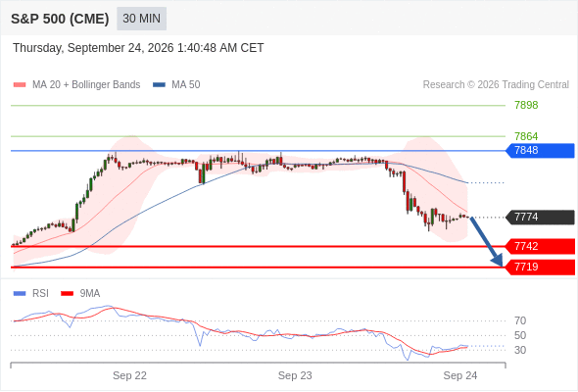Click the blue MA 50 legend swatch
Viewport: 578px width, 392px height.
point(160,85)
